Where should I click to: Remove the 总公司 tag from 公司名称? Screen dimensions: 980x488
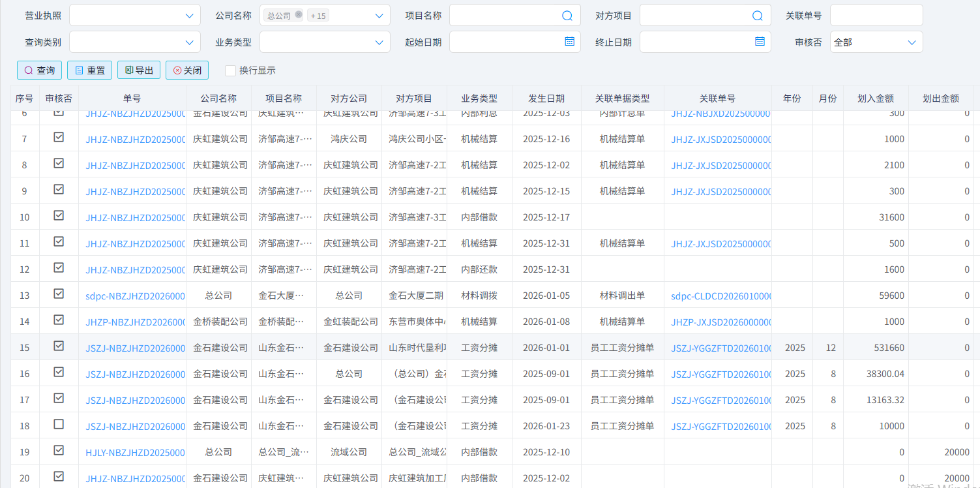click(x=299, y=15)
